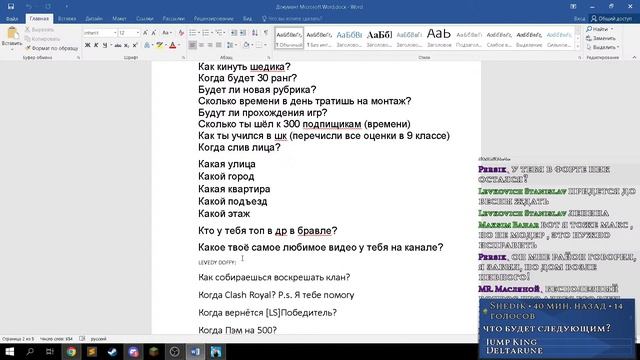Open the Файл tab
This screenshot has width=640, height=360.
click(12, 18)
